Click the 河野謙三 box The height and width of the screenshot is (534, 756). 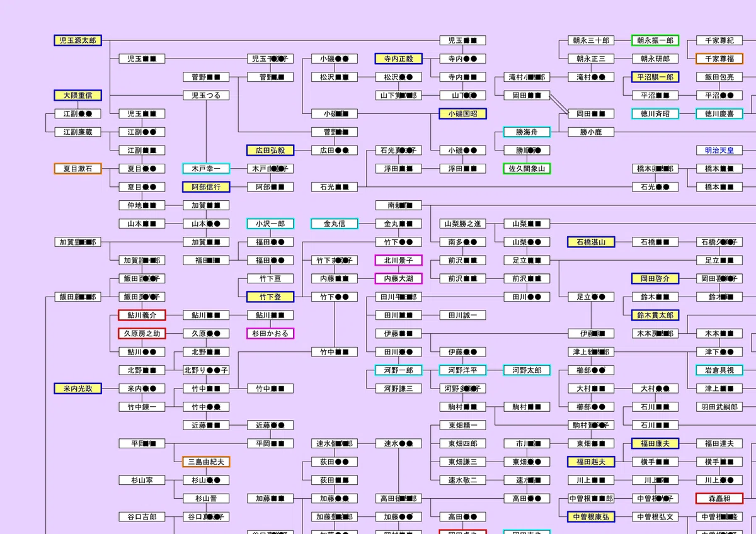tap(399, 389)
